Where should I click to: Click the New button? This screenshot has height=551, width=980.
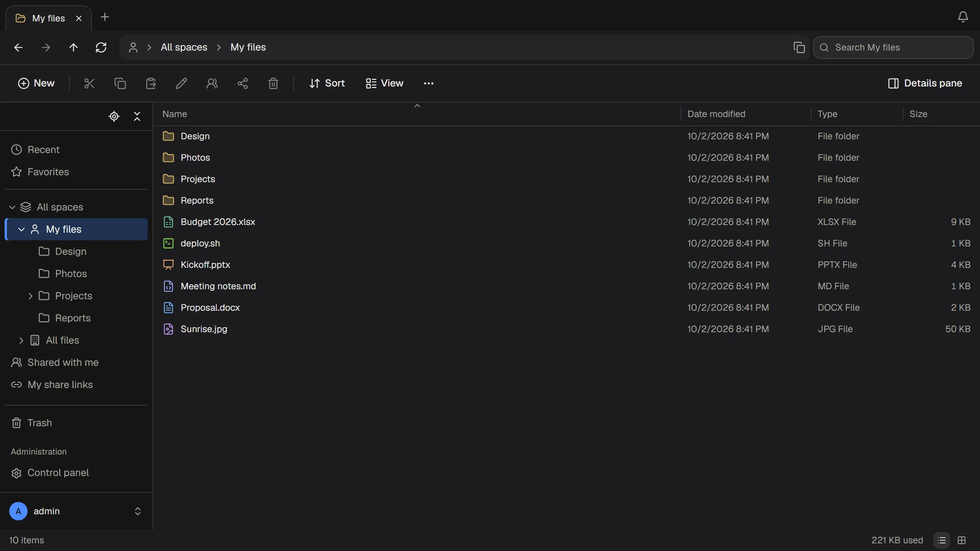point(36,83)
